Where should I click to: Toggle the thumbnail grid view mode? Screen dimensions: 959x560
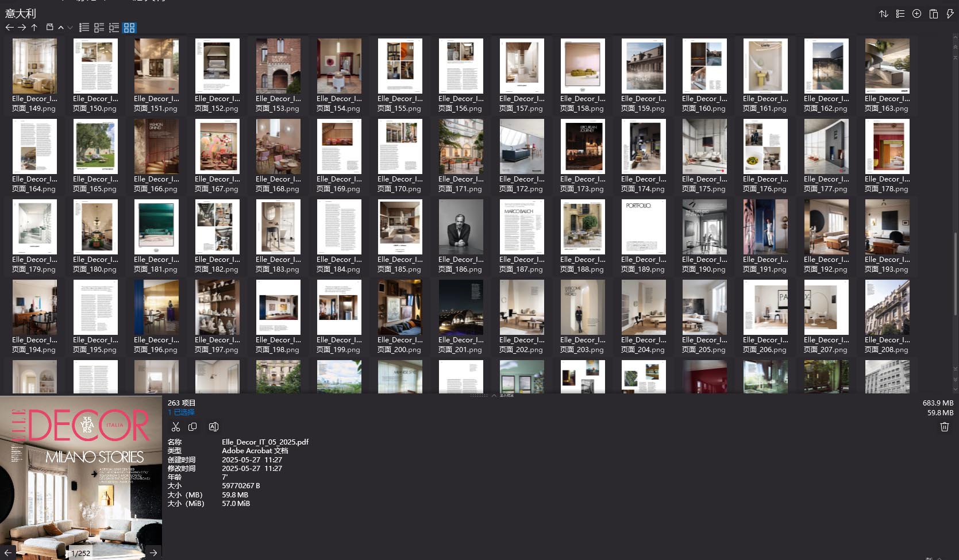pos(129,28)
